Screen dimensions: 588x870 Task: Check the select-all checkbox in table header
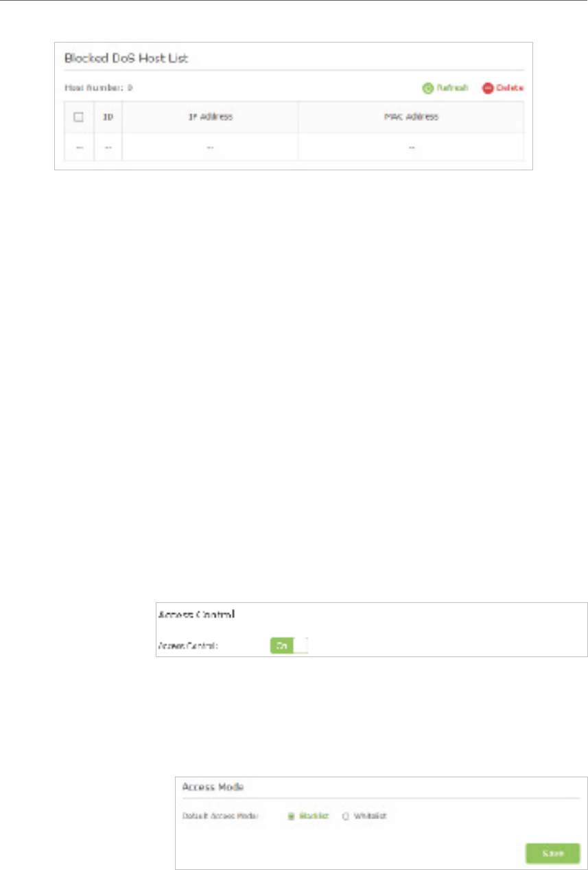pyautogui.click(x=79, y=117)
